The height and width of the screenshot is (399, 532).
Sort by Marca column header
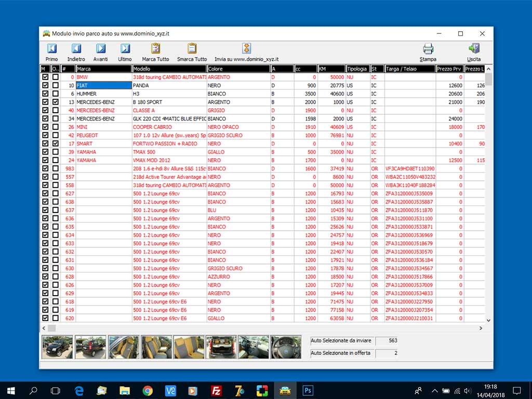tap(103, 69)
